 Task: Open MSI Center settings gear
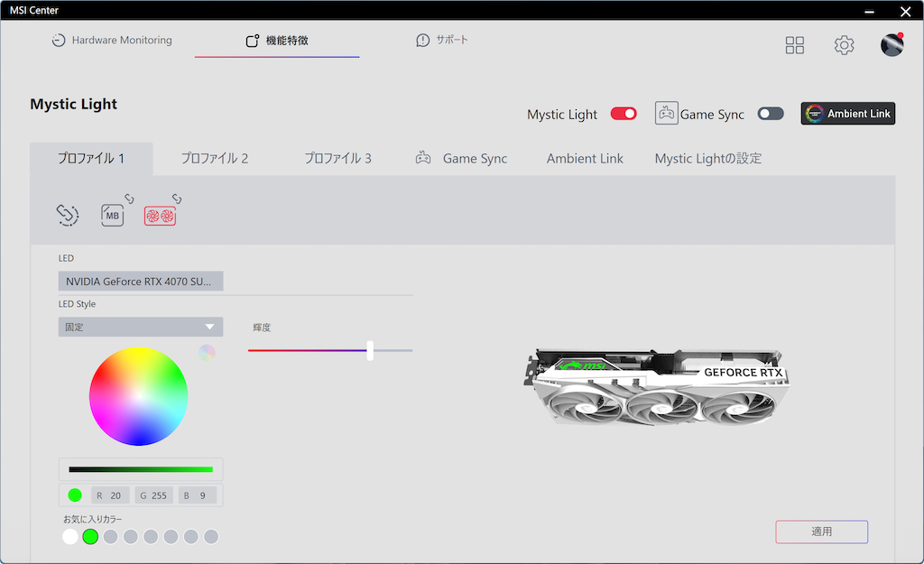pos(844,45)
